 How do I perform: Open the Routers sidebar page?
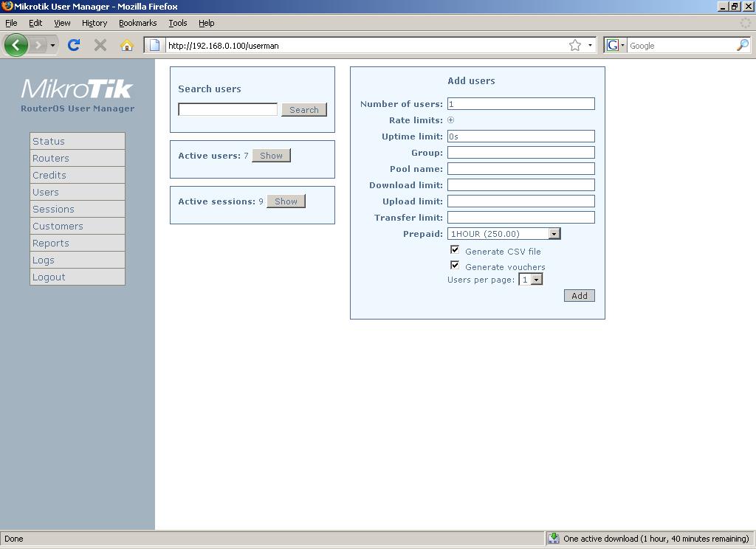[78, 158]
